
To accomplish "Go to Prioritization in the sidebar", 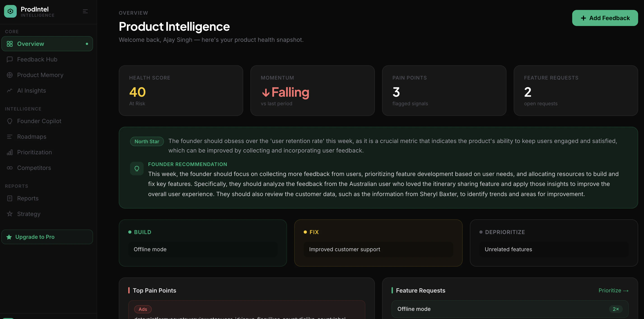I will tap(47, 152).
